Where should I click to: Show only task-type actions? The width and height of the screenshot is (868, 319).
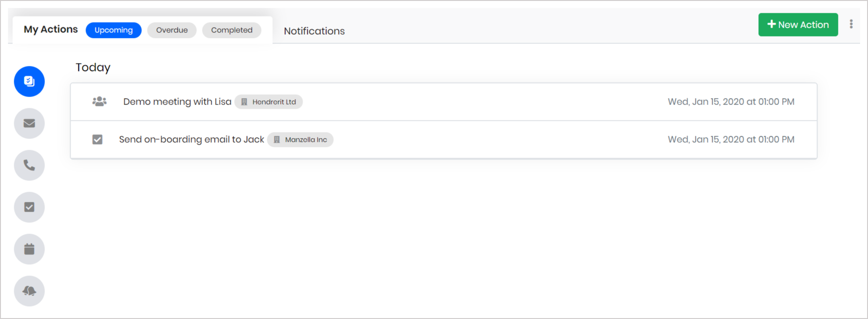[29, 207]
